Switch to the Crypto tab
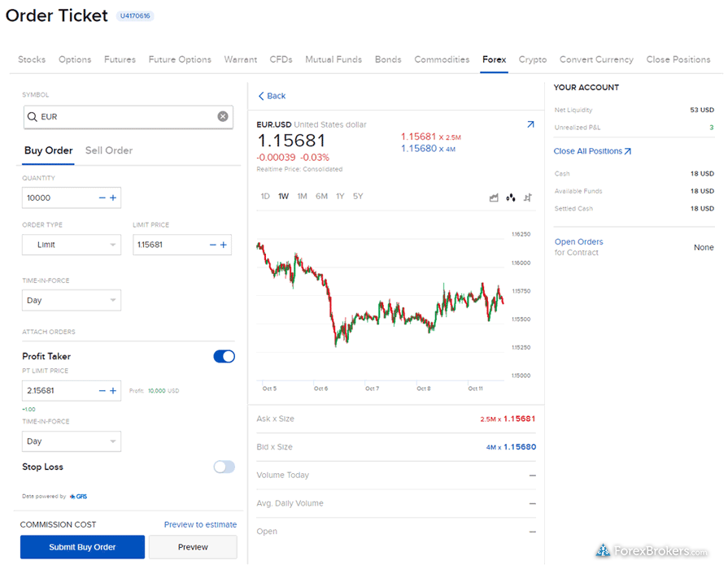Screen dimensions: 728x569 (533, 59)
